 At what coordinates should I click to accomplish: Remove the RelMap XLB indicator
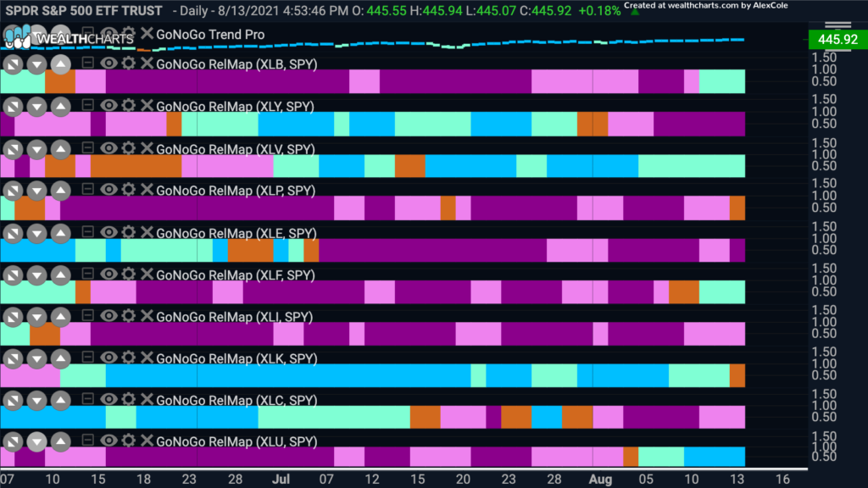(147, 63)
